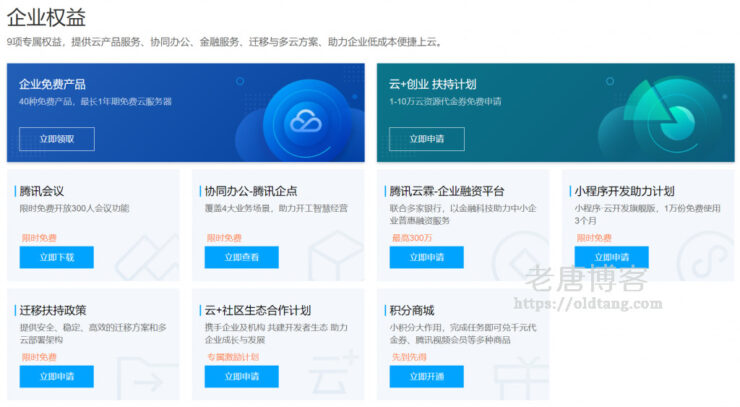
Task: Click 限时免费 label in 小程序开发助力计划 card
Action: point(594,238)
